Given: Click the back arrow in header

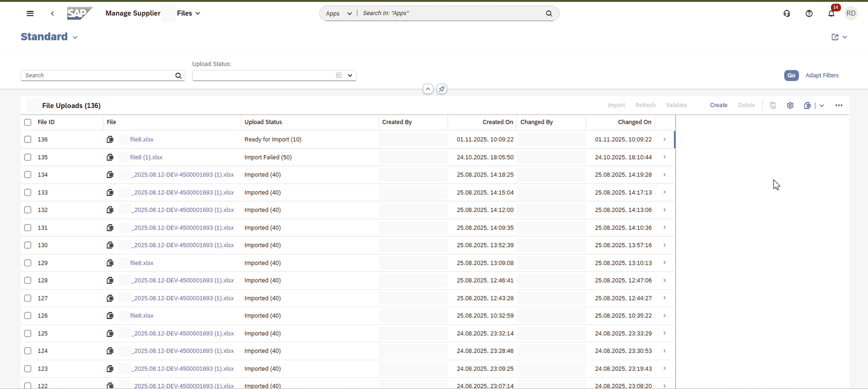Looking at the screenshot, I should (x=52, y=14).
